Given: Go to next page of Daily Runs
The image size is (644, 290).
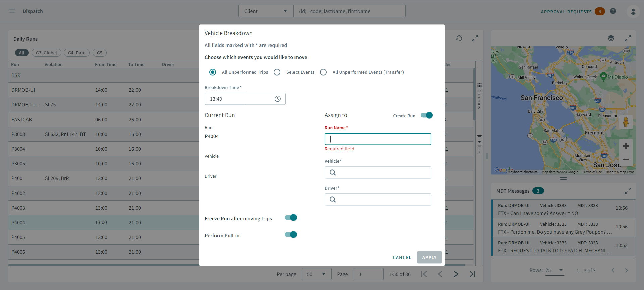Looking at the screenshot, I should click(456, 274).
